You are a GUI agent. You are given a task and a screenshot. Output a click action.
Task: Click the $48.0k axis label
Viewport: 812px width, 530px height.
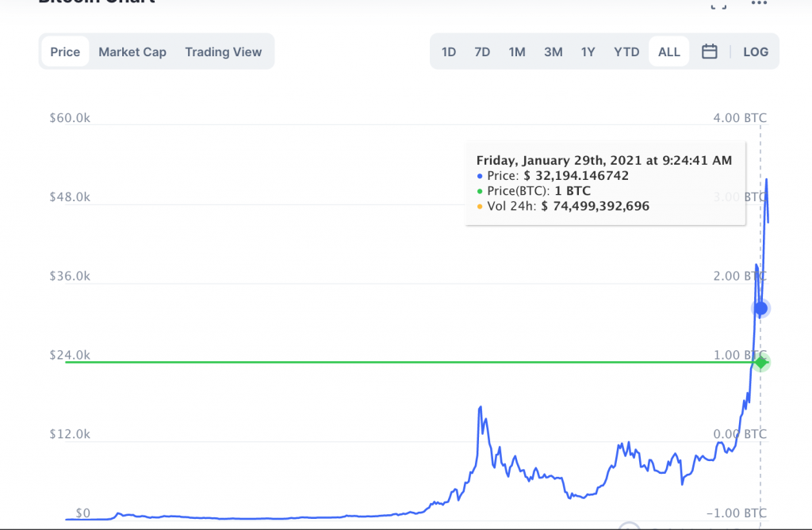(70, 197)
